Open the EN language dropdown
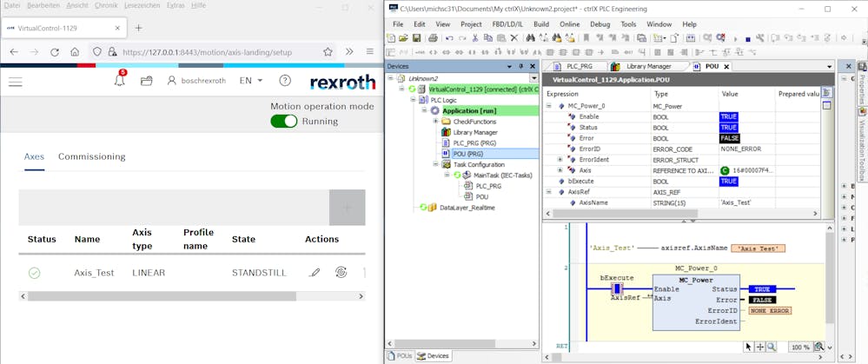Viewport: 868px width, 364px height. tap(251, 81)
